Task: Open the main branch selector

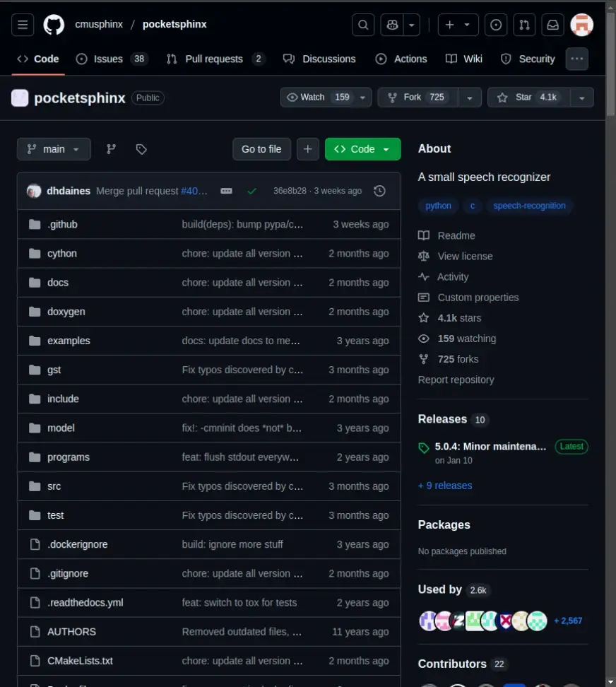Action: click(x=54, y=149)
